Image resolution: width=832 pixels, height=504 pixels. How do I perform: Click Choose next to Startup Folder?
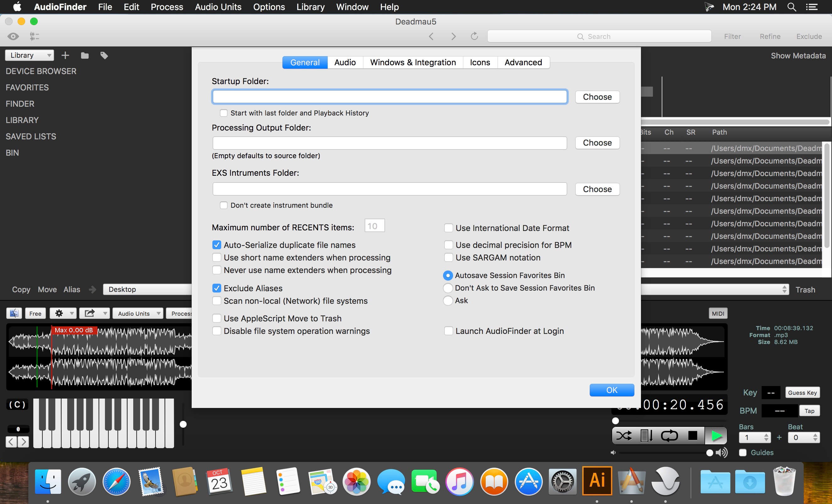click(x=597, y=97)
